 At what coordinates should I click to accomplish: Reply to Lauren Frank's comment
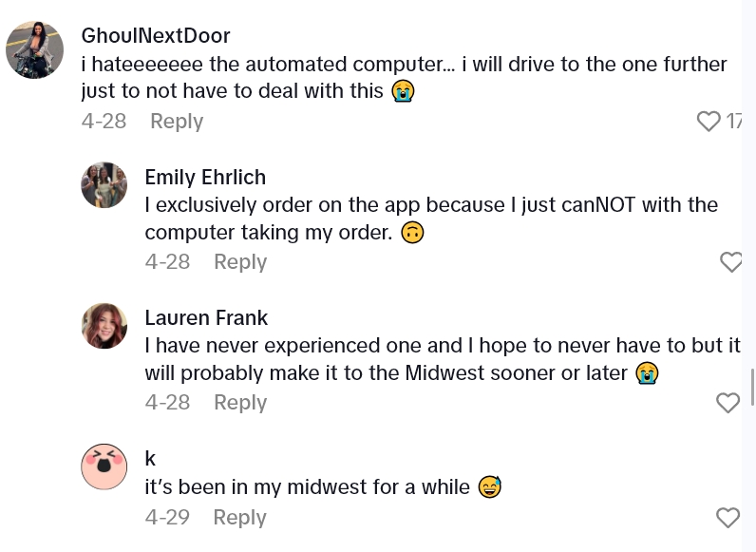[x=240, y=403]
